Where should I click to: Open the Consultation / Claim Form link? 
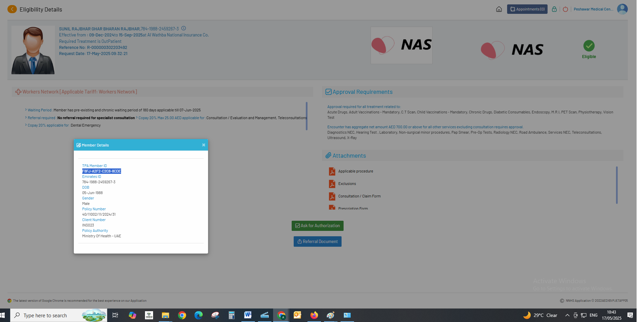pos(359,196)
